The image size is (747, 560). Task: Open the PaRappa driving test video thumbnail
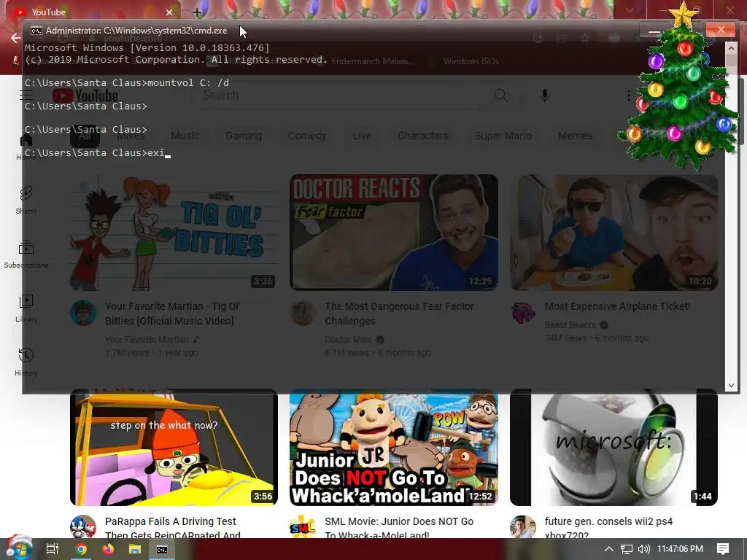click(174, 448)
